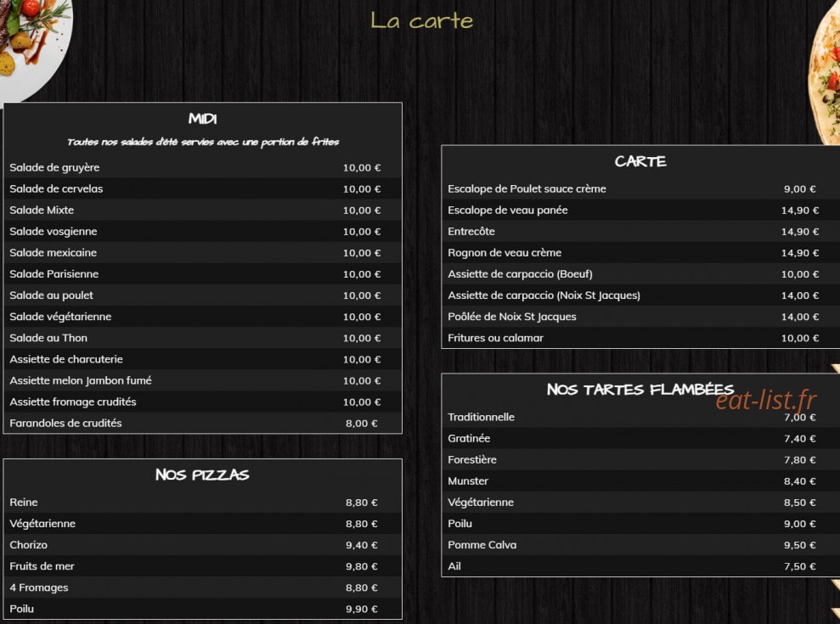Select 'Assiette melon Jambon fumé' row
Viewport: 840px width, 624px height.
coord(202,380)
